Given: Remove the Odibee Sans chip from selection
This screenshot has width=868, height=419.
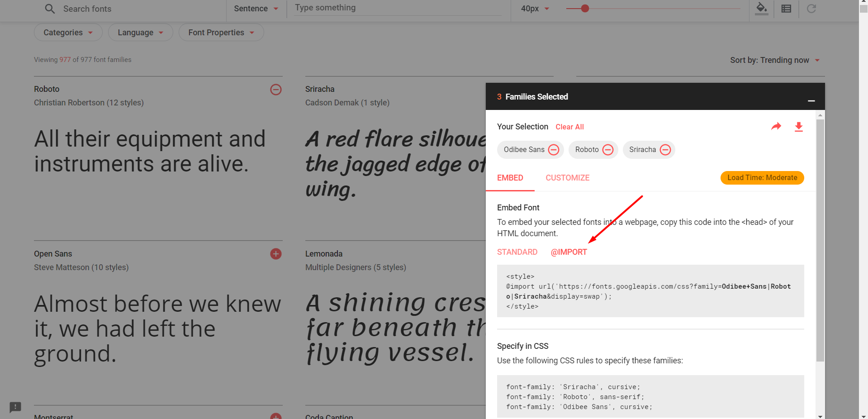Looking at the screenshot, I should 554,150.
